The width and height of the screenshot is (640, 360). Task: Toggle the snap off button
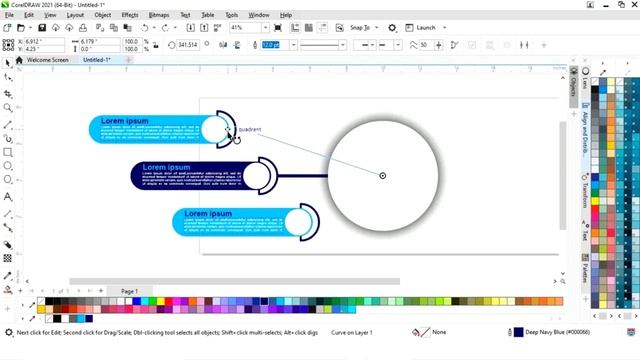[339, 28]
